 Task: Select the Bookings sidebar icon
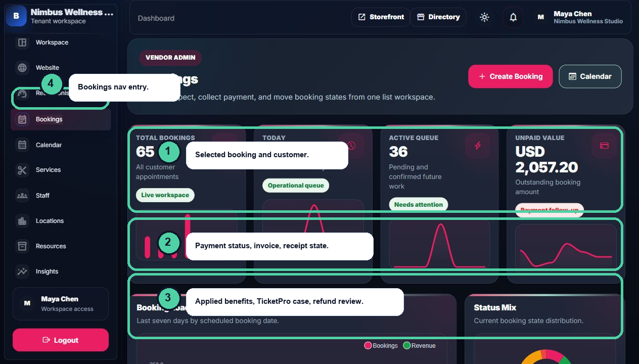tap(22, 119)
